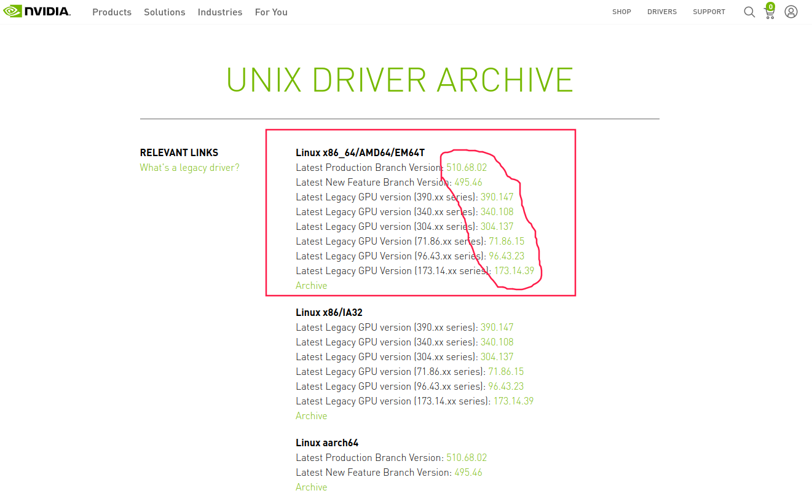This screenshot has height=504, width=812.
Task: Open x86/IA32 legacy driver 173.14.39
Action: tap(513, 401)
